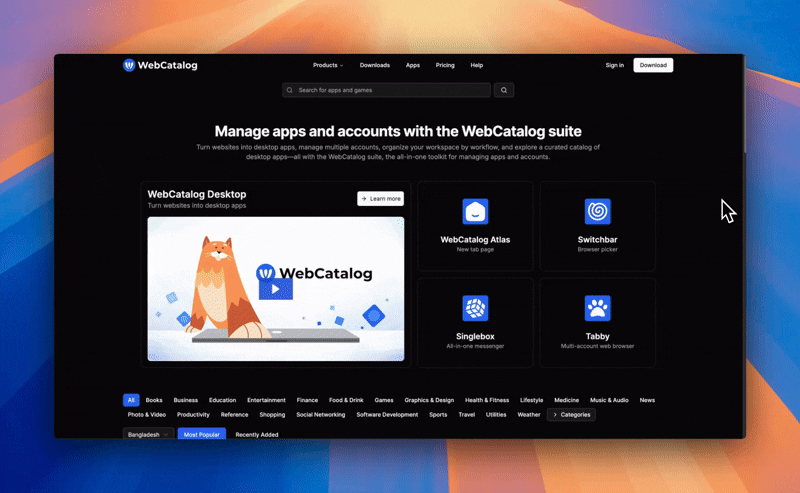Open the Apps menu item

point(413,65)
